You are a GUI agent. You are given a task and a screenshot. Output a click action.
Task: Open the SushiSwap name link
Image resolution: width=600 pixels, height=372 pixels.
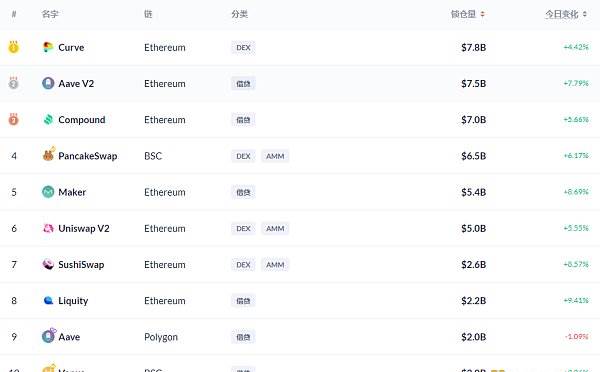[81, 264]
